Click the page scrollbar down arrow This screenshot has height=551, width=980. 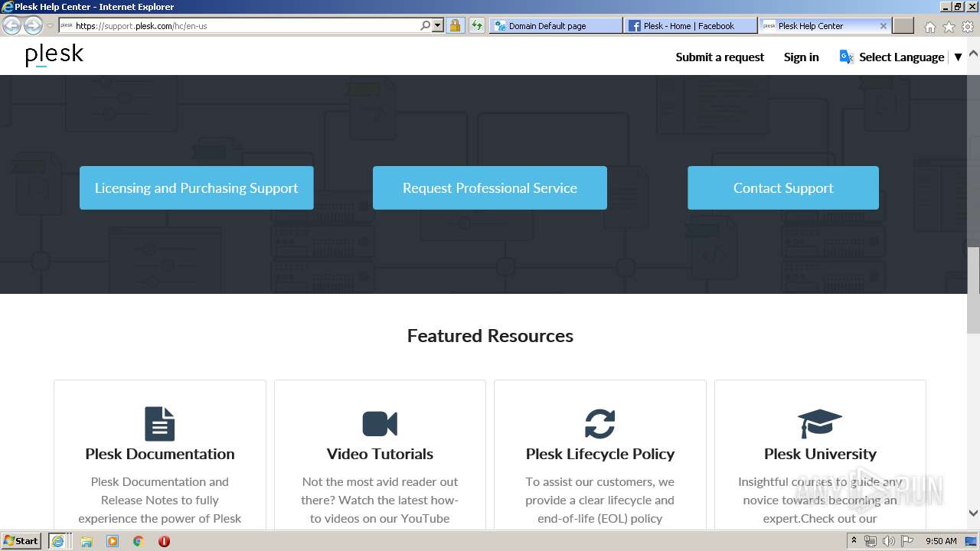pos(973,514)
